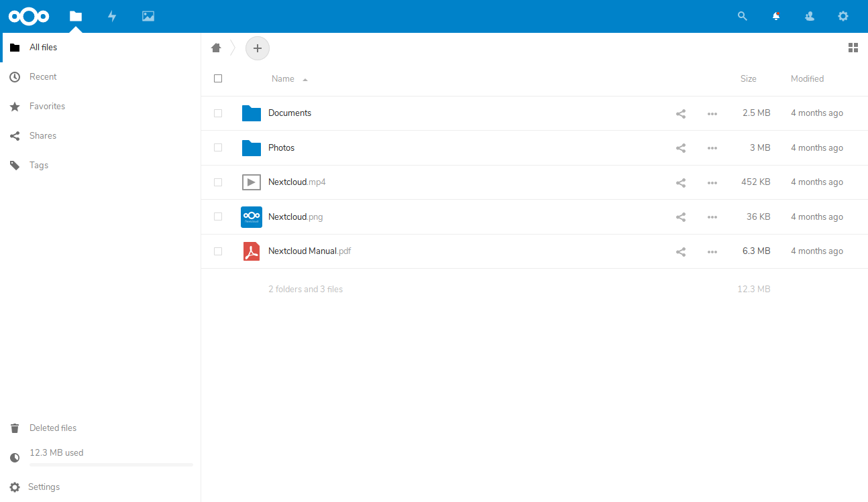
Task: Click the star icon next to Favorites
Action: pos(15,107)
